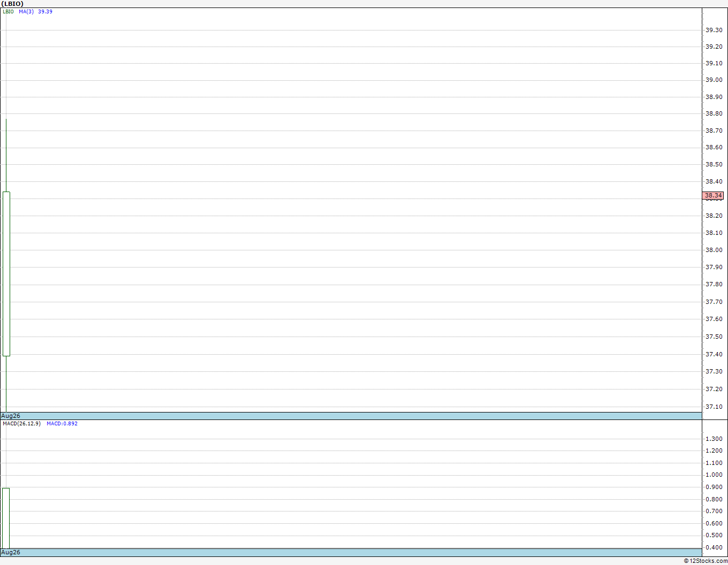Click the 37.10 price axis label
728x565 pixels.
coord(714,407)
